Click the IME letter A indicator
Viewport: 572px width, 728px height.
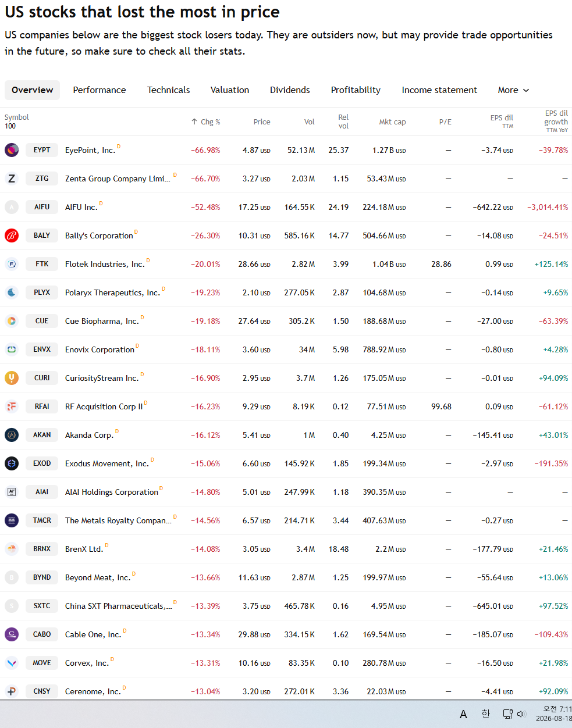pyautogui.click(x=463, y=714)
